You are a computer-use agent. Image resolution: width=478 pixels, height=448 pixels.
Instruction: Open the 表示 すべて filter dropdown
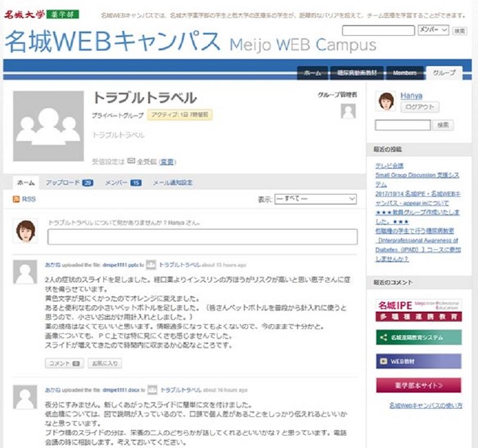coord(315,199)
